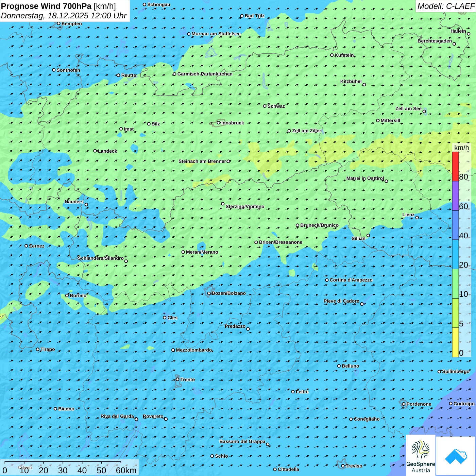Screen dimensions: 476x476
Task: Select the Landeck city marker
Action: [x=95, y=151]
